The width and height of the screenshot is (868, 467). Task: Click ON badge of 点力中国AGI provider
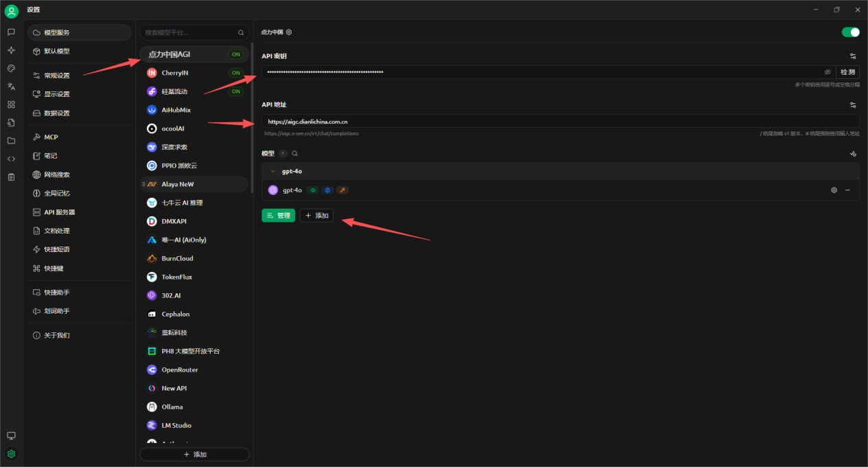click(x=236, y=54)
